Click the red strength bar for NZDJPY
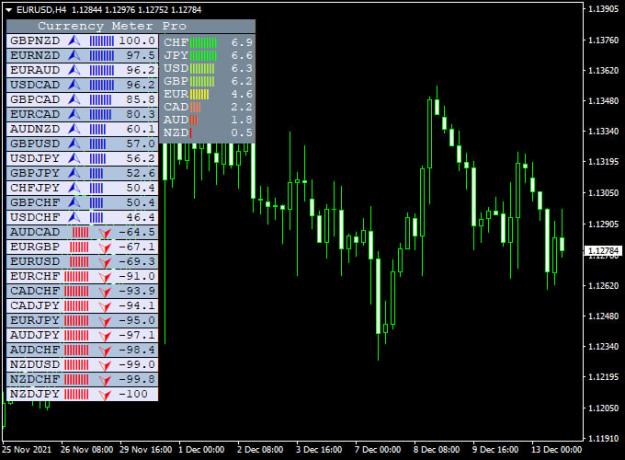Image resolution: width=625 pixels, height=460 pixels. pyautogui.click(x=77, y=394)
